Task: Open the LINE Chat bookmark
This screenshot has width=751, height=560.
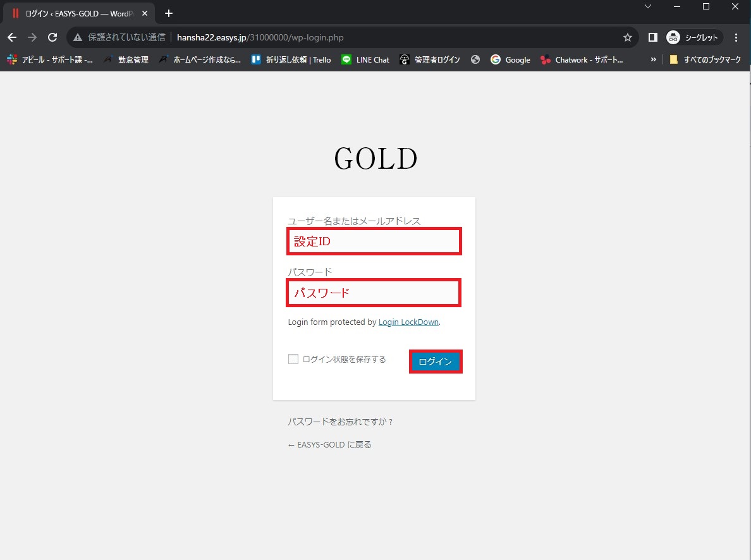Action: click(365, 59)
